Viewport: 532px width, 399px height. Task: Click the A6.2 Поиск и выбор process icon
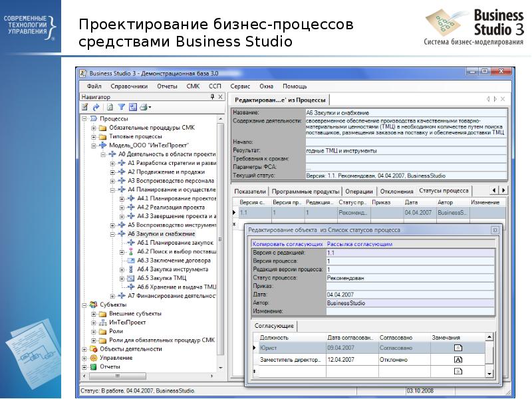pos(130,251)
